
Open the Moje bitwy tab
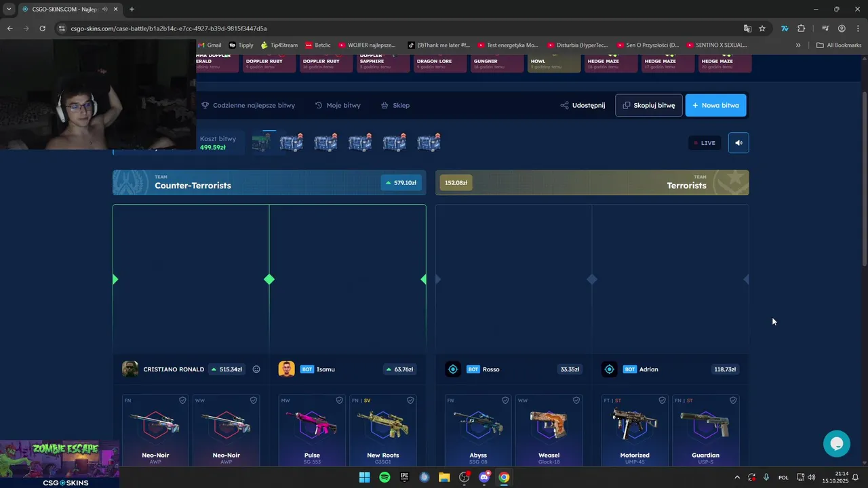pos(338,105)
